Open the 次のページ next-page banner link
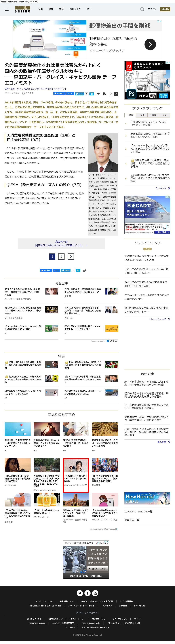Image resolution: width=175 pixels, height=644 pixels. tap(61, 244)
